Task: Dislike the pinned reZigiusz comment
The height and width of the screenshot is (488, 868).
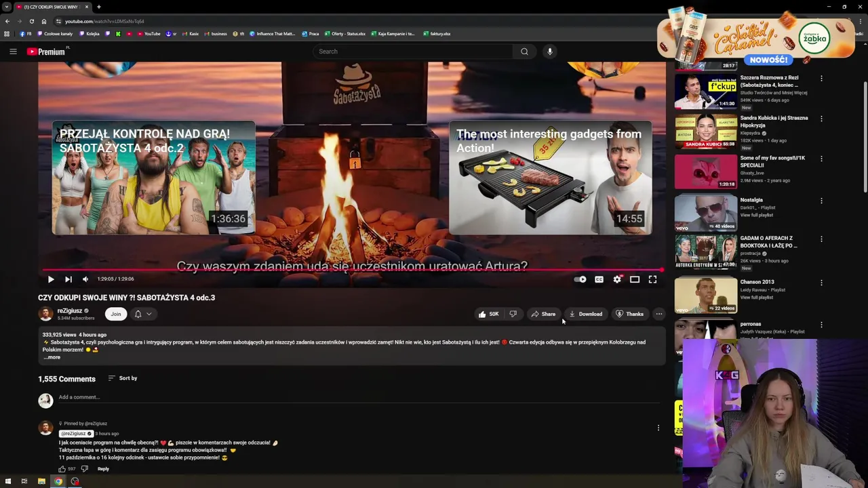Action: pos(85,469)
